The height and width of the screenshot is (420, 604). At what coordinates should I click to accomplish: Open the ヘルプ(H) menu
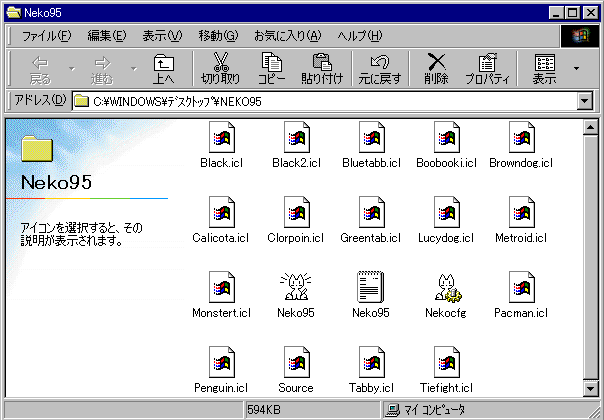[360, 36]
